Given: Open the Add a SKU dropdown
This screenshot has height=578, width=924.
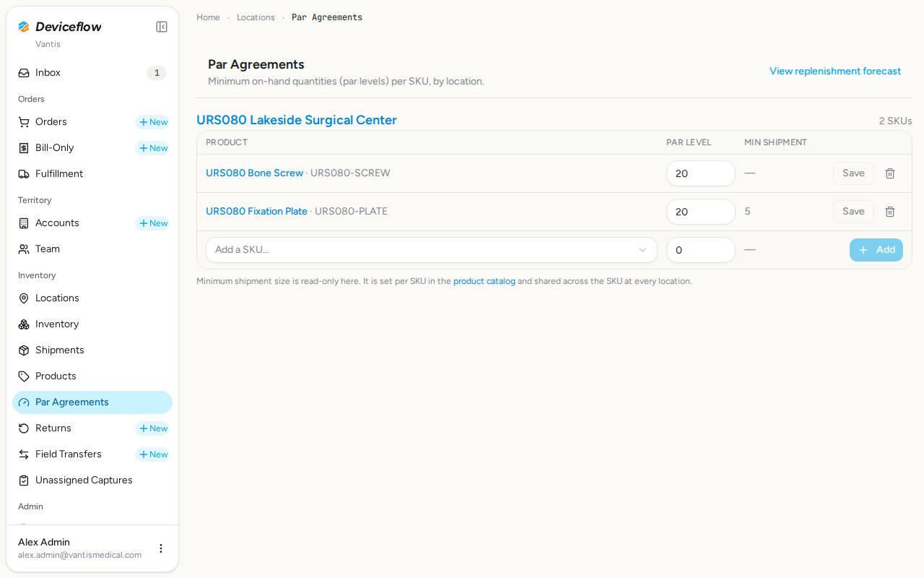Looking at the screenshot, I should coord(432,250).
